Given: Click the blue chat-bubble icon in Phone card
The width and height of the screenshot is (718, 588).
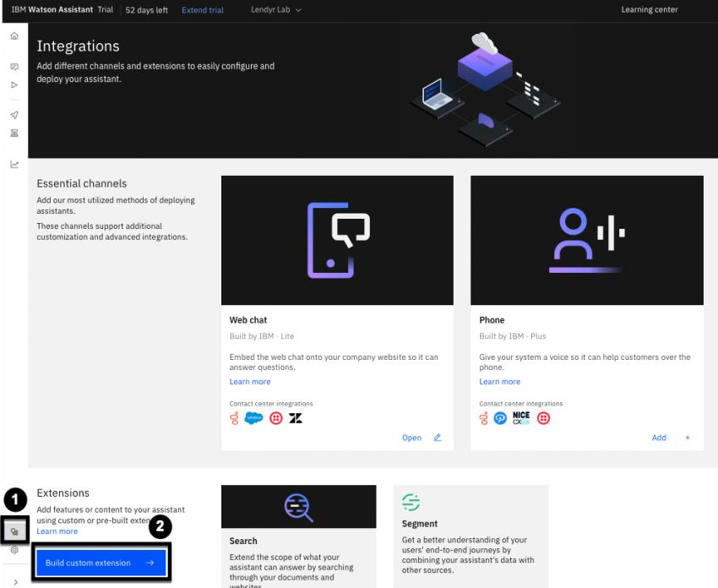Looking at the screenshot, I should coord(500,418).
